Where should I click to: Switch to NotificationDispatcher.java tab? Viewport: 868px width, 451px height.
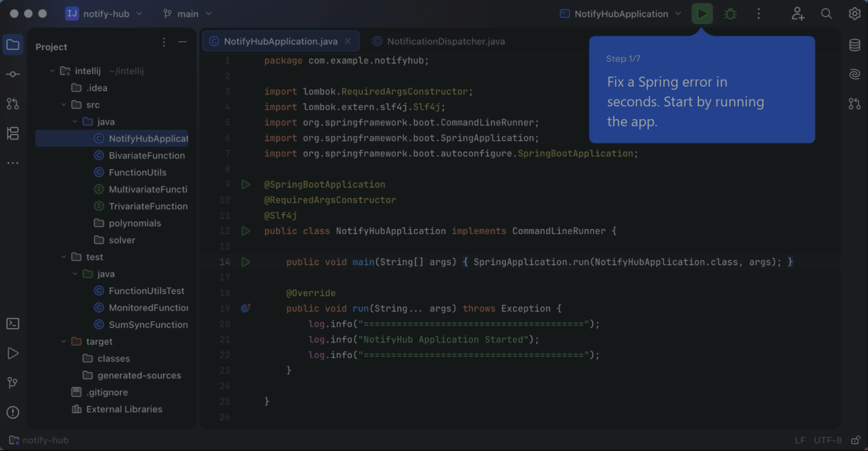tap(438, 42)
